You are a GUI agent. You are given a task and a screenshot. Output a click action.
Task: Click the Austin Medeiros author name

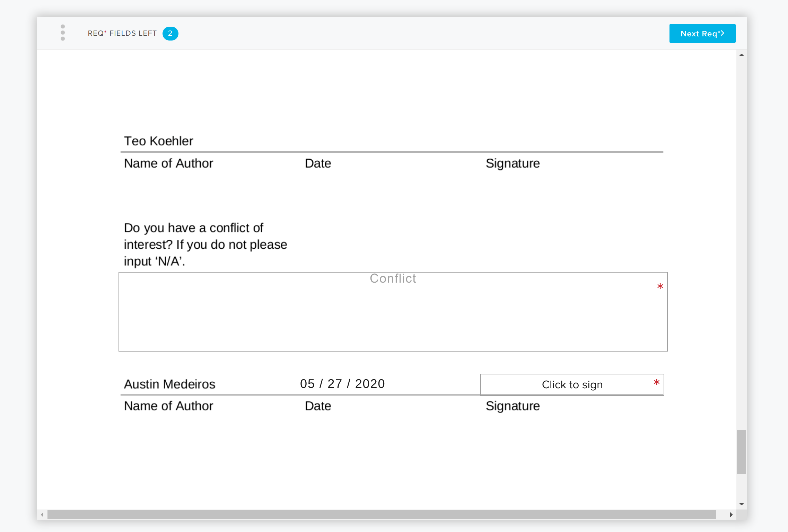[169, 384]
